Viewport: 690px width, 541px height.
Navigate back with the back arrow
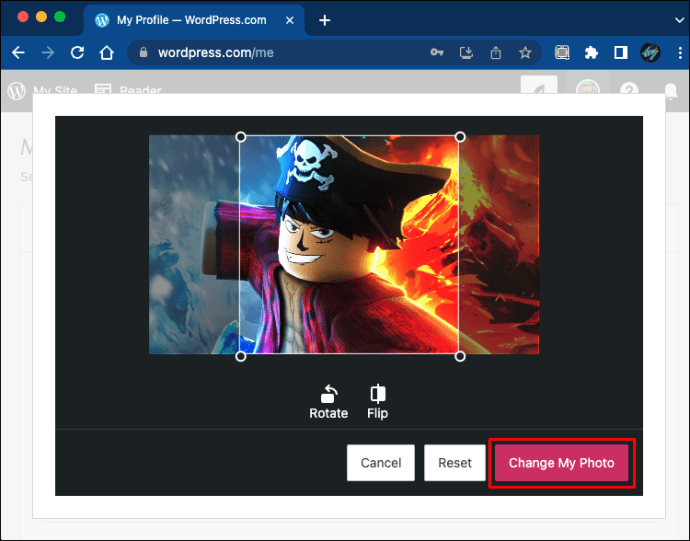click(x=18, y=53)
